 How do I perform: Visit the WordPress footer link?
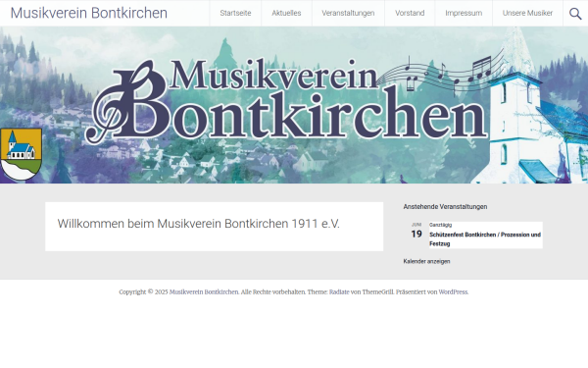(453, 292)
